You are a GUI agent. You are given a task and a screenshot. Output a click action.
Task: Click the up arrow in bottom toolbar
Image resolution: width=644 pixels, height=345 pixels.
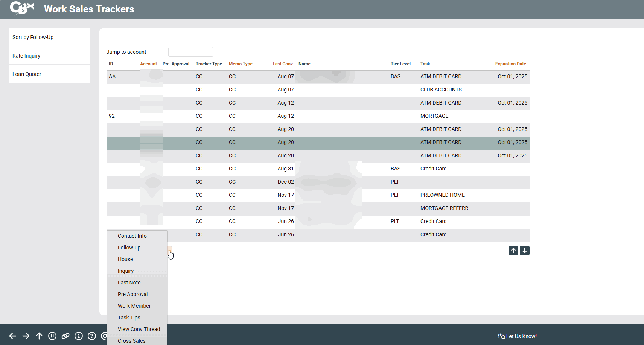tap(39, 336)
